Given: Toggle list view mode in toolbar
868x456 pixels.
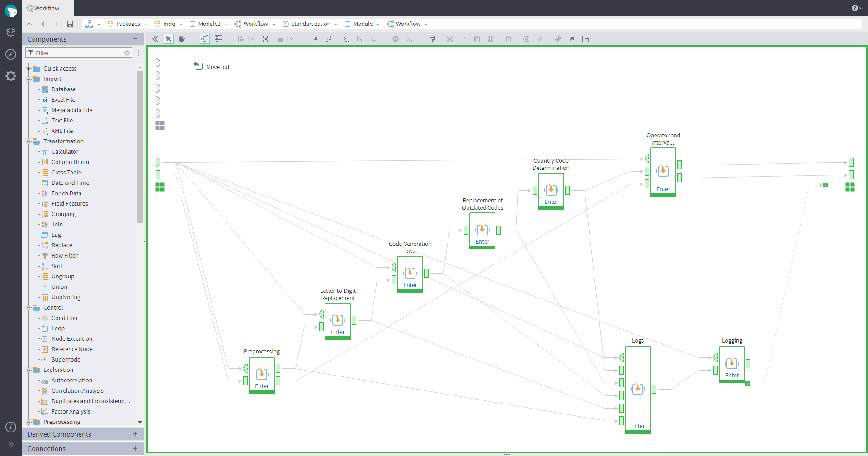Looking at the screenshot, I should click(218, 39).
